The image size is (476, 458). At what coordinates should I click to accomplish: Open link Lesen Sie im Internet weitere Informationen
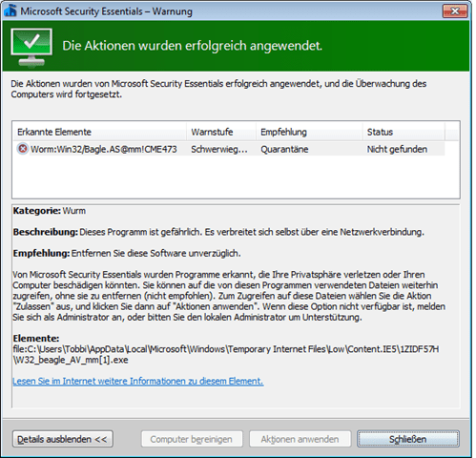pos(138,381)
